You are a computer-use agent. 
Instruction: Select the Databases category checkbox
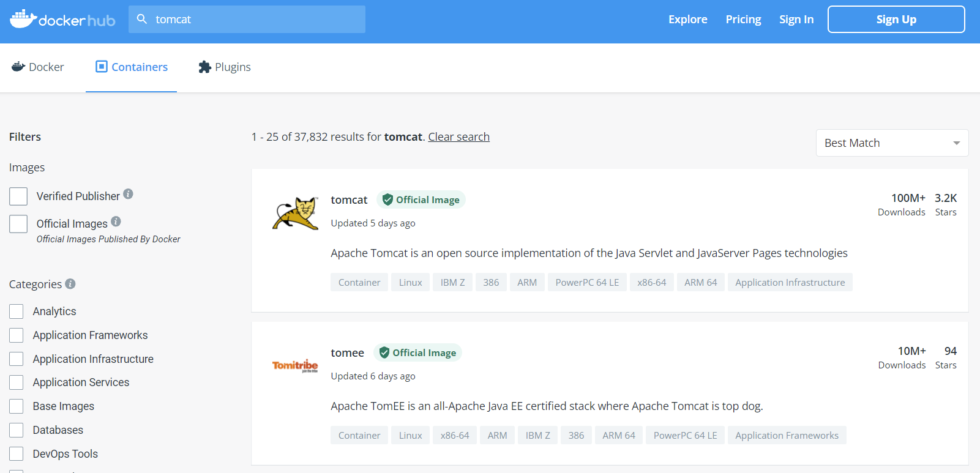tap(17, 430)
